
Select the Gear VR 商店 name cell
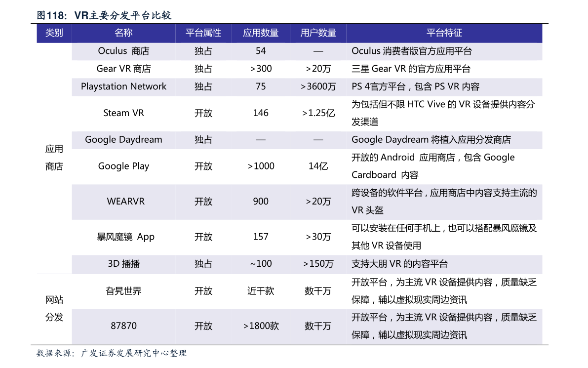(123, 69)
